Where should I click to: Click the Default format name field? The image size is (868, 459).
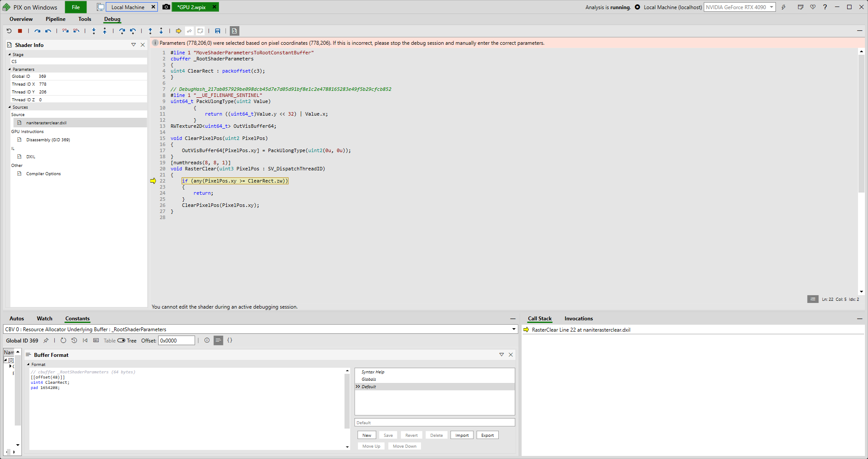[x=434, y=422]
